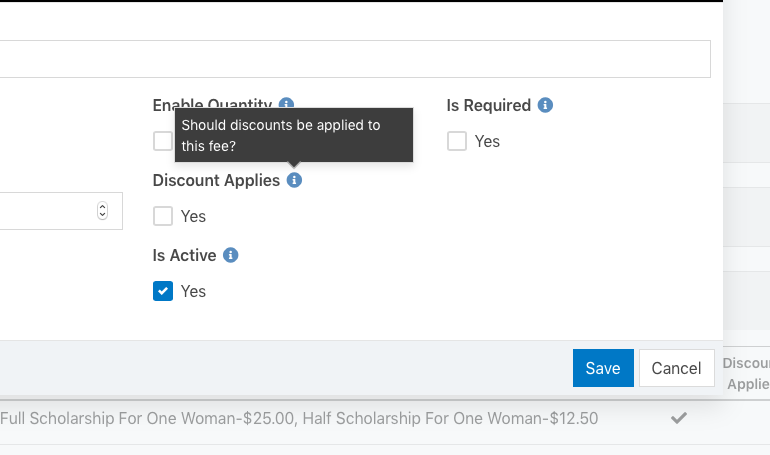This screenshot has height=455, width=770.
Task: Check the Is Required checkbox
Action: 457,141
